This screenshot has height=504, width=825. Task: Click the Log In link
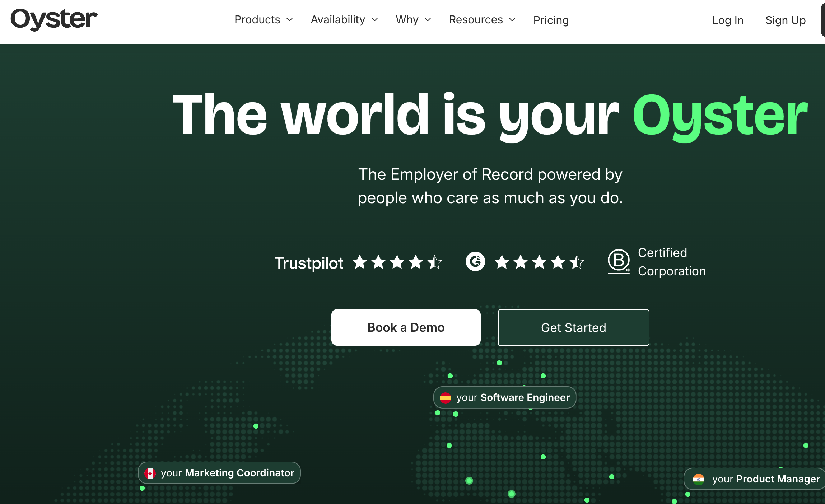728,20
